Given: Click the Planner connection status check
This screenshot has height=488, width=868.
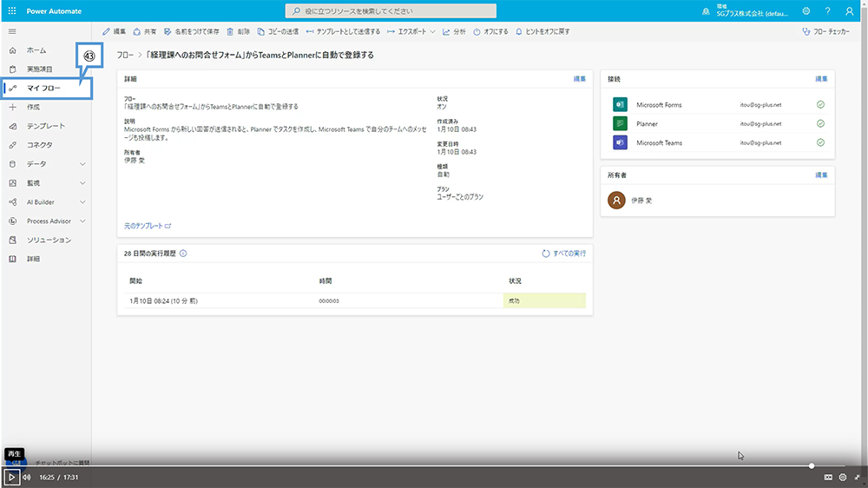Looking at the screenshot, I should [820, 123].
